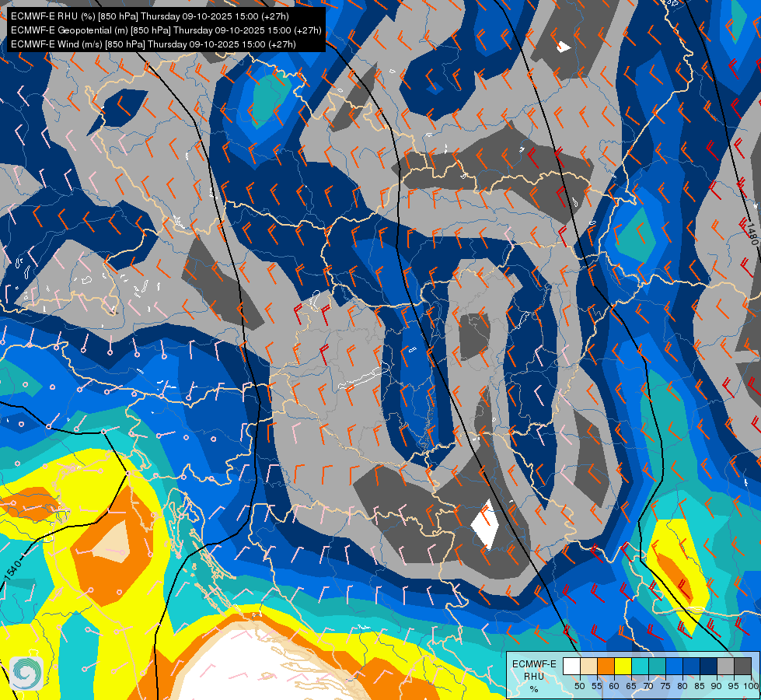This screenshot has height=700, width=761.
Task: Click the 1480 geopotential contour label
Action: (752, 234)
